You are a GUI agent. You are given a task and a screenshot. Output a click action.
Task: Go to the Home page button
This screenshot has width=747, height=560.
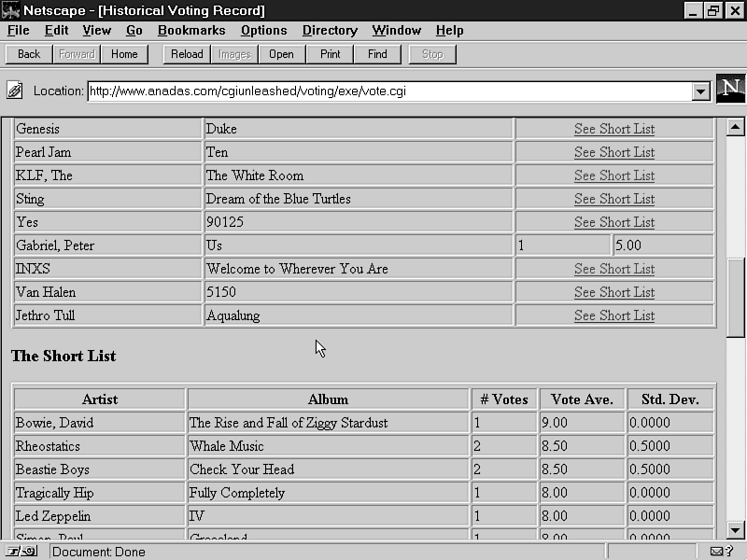point(124,54)
